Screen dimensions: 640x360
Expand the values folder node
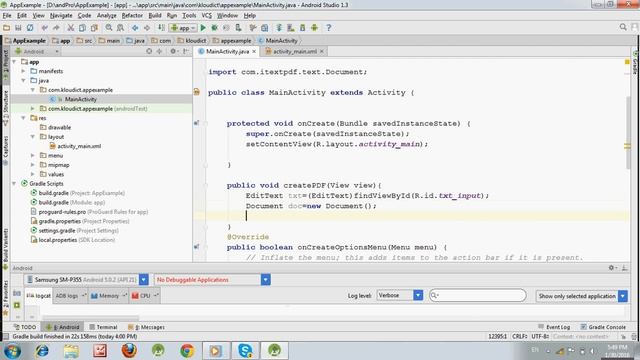point(33,174)
